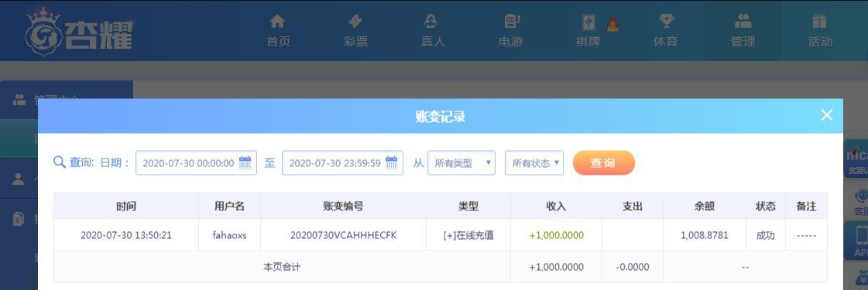The image size is (868, 290).
Task: Click end date field 2020-07-30 23:59:59
Action: 342,163
